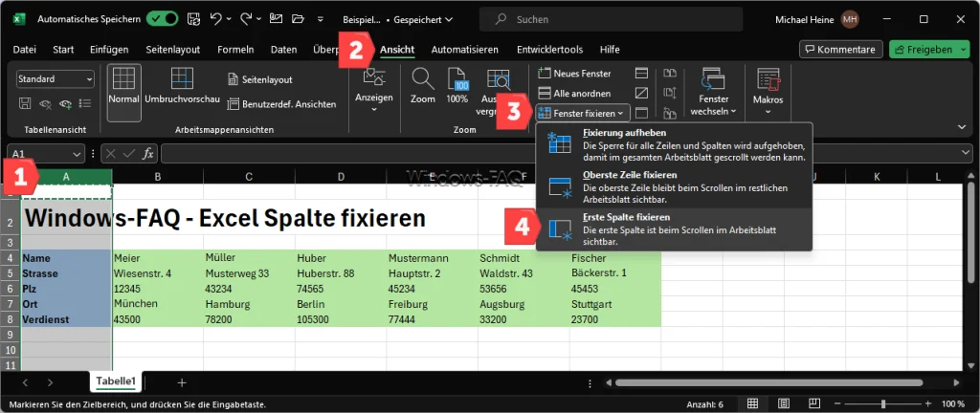
Task: Click the redo arrow icon
Action: (x=245, y=19)
